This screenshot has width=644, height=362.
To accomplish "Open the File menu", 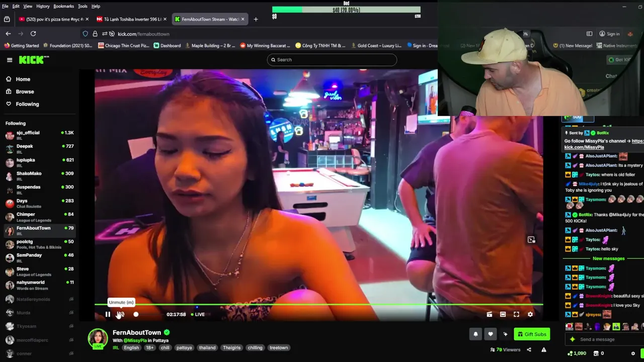I will pyautogui.click(x=6, y=6).
